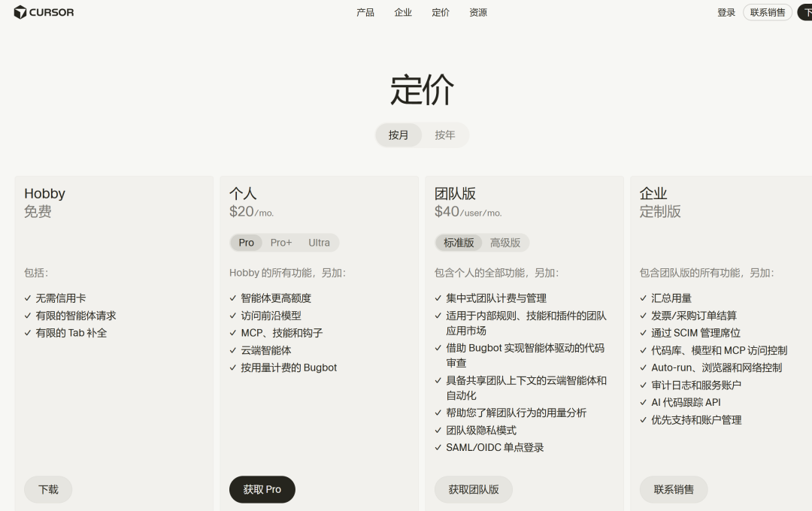Click the 无需信用卡 feature text
Screen dimensions: 812x511
[61, 298]
